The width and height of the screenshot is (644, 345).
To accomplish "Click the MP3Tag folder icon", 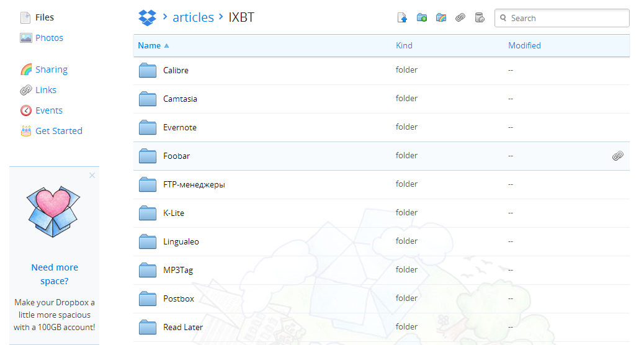I will pyautogui.click(x=148, y=271).
